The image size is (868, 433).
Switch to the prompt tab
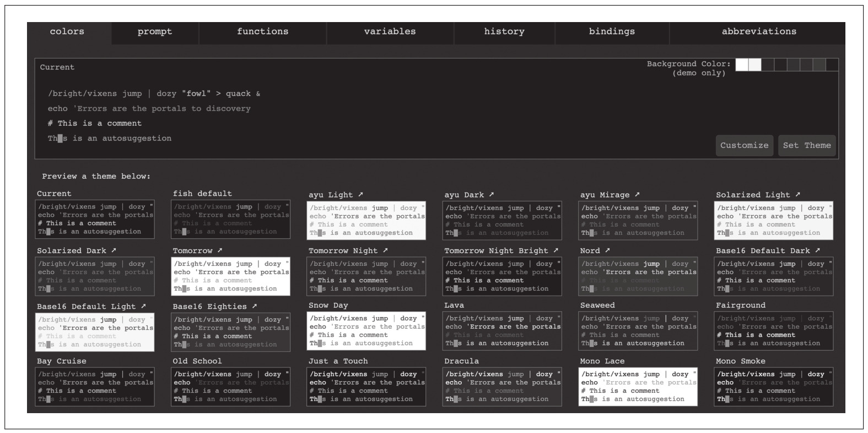click(155, 32)
